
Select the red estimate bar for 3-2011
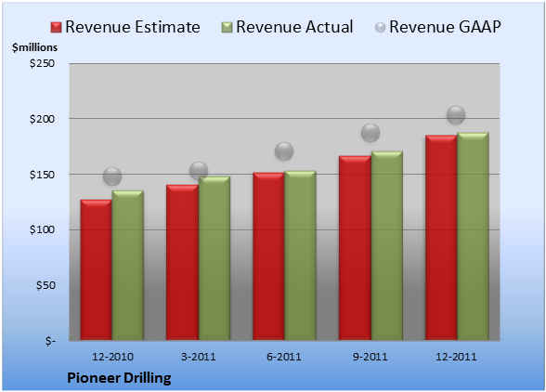tap(182, 262)
